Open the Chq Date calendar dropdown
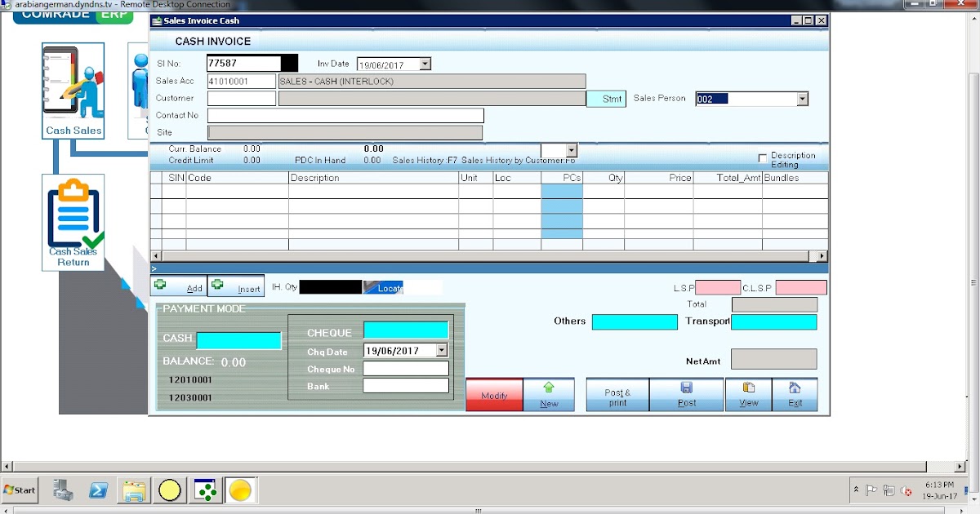Screen dimensions: 980x514 (442, 349)
